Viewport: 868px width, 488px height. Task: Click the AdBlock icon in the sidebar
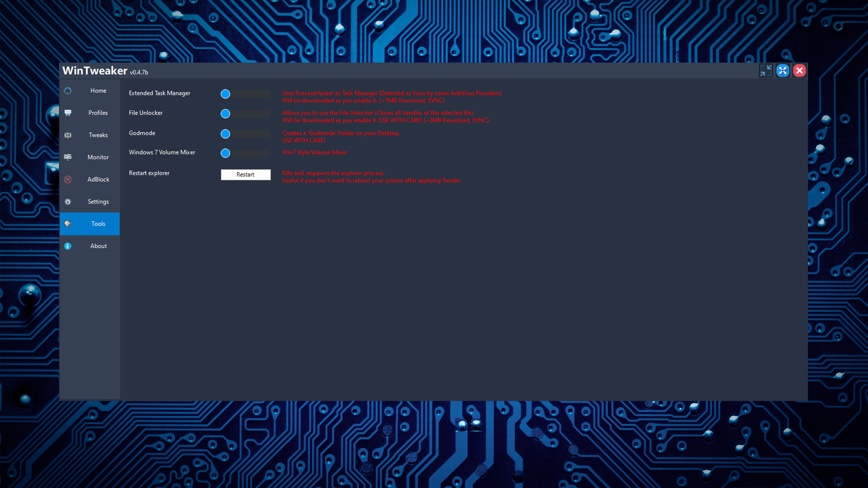coord(67,179)
